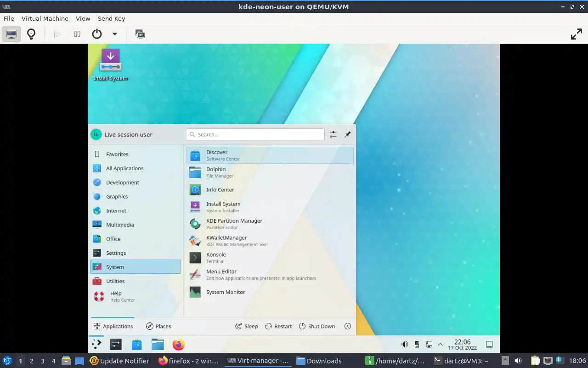Open Info Center from menu
This screenshot has height=368, width=588.
click(270, 190)
